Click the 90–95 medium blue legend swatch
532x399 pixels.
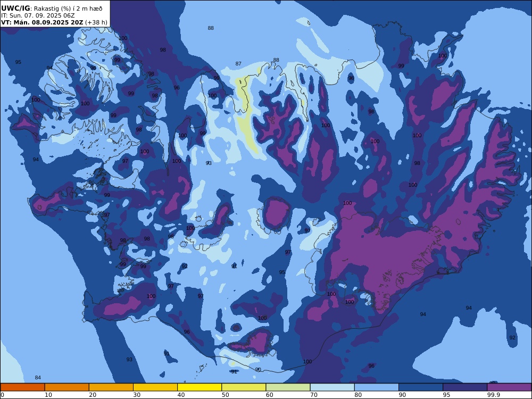click(421, 387)
